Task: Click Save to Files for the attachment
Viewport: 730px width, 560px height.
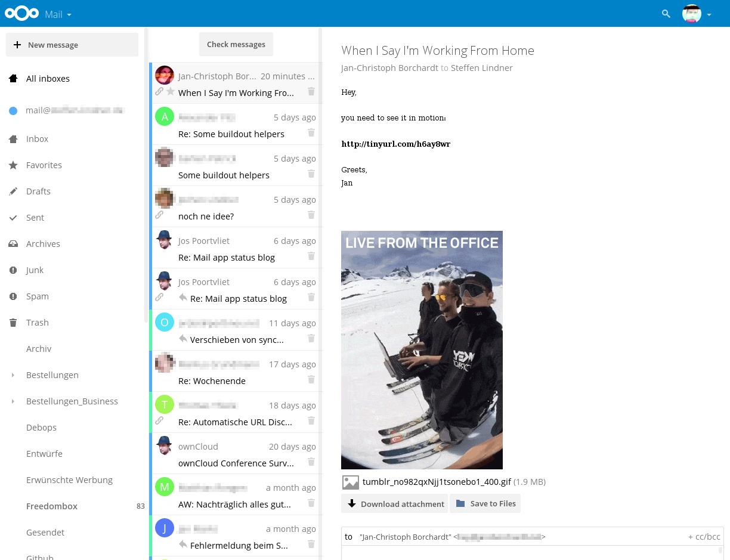Action: pos(485,503)
